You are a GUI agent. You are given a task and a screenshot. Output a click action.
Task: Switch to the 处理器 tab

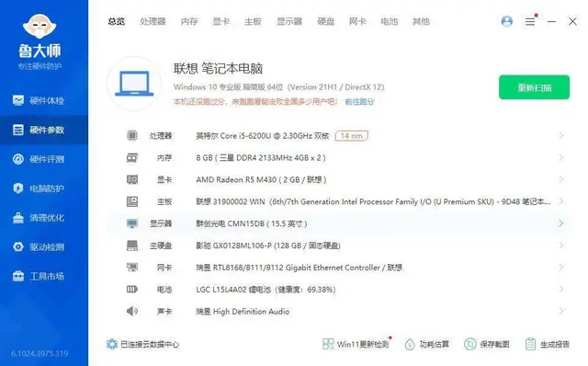click(153, 21)
